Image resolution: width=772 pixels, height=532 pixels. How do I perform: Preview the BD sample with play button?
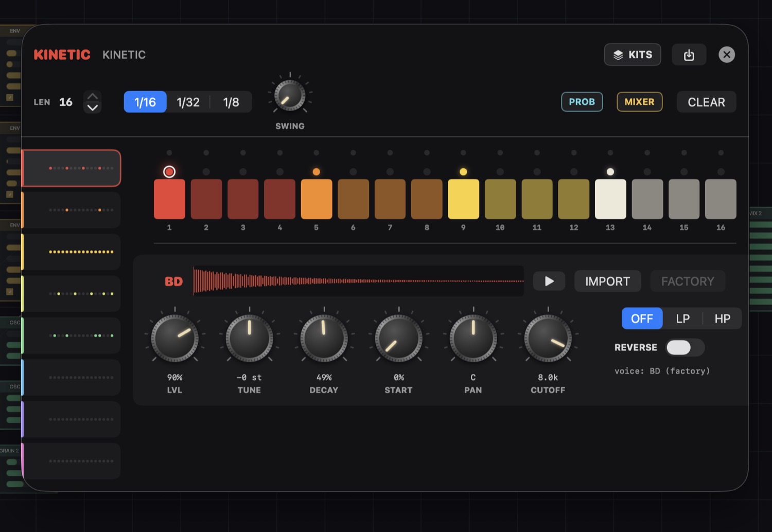(549, 281)
